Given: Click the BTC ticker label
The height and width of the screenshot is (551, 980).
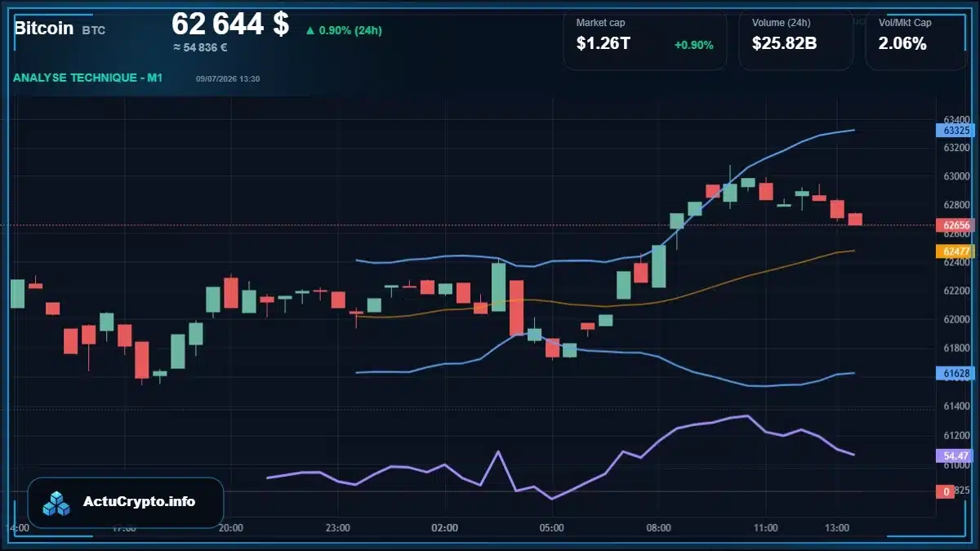Looking at the screenshot, I should (94, 30).
